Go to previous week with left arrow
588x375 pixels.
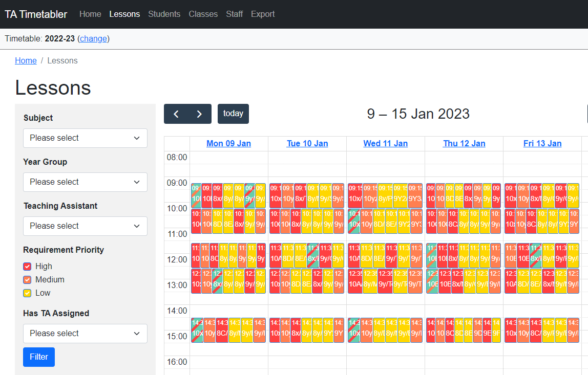coord(176,114)
